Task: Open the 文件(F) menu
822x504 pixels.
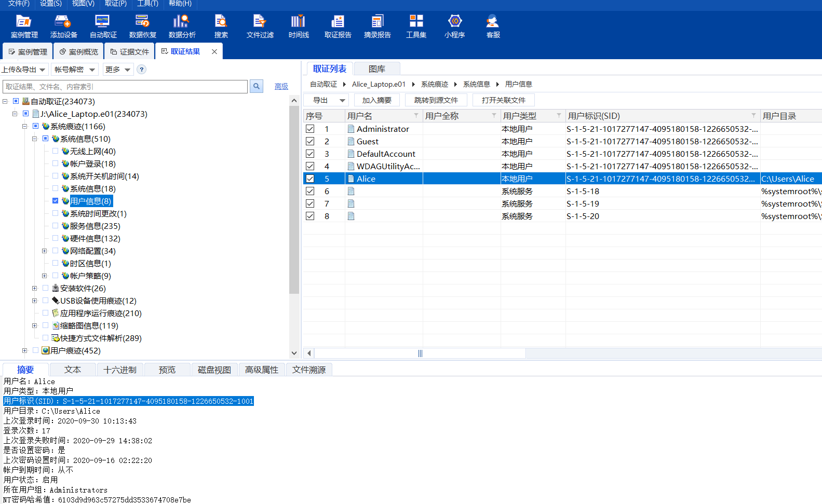Action: 19,4
